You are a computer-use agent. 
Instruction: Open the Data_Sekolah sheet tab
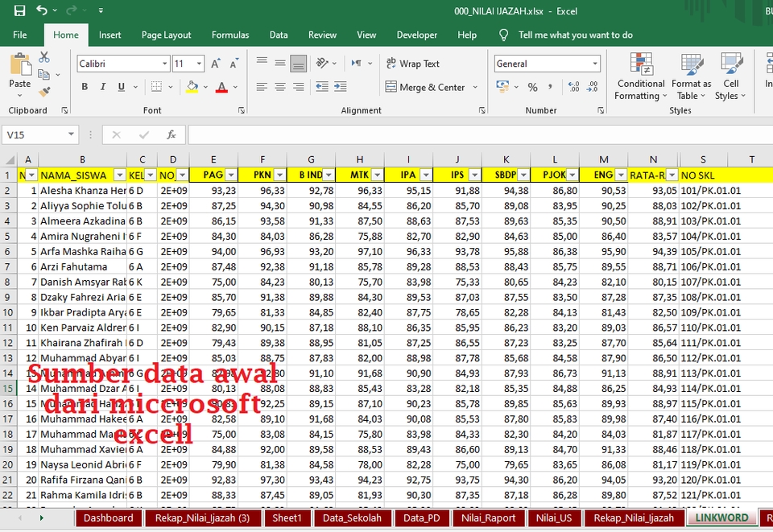pyautogui.click(x=352, y=518)
